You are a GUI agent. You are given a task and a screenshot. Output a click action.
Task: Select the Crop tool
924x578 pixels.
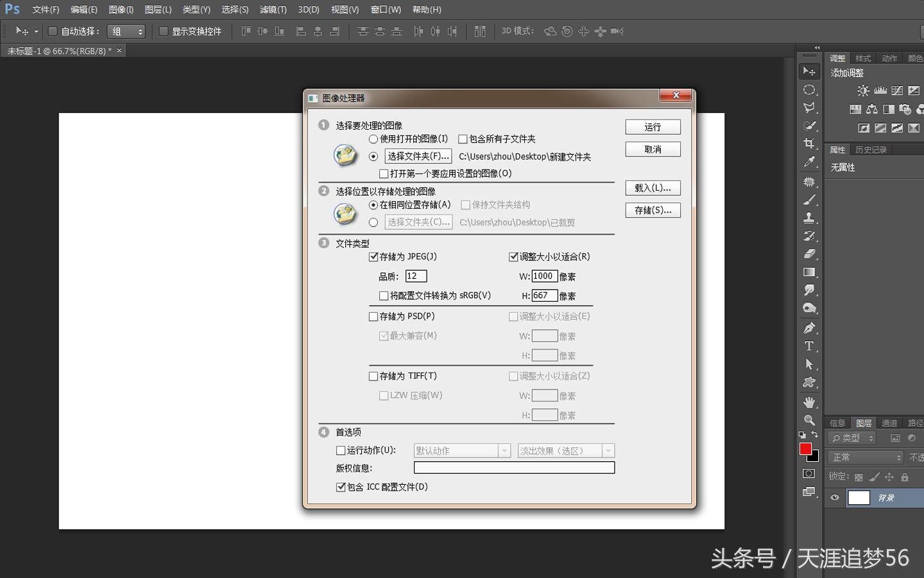(809, 144)
